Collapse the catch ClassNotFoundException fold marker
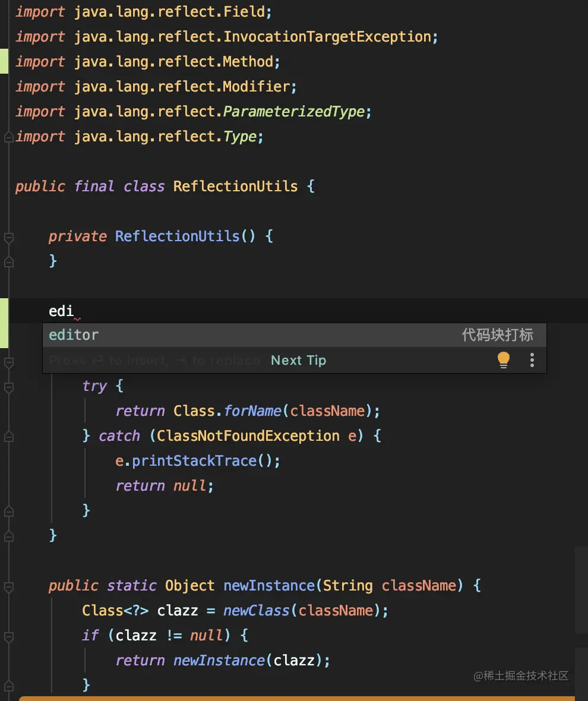This screenshot has width=588, height=701. click(8, 436)
